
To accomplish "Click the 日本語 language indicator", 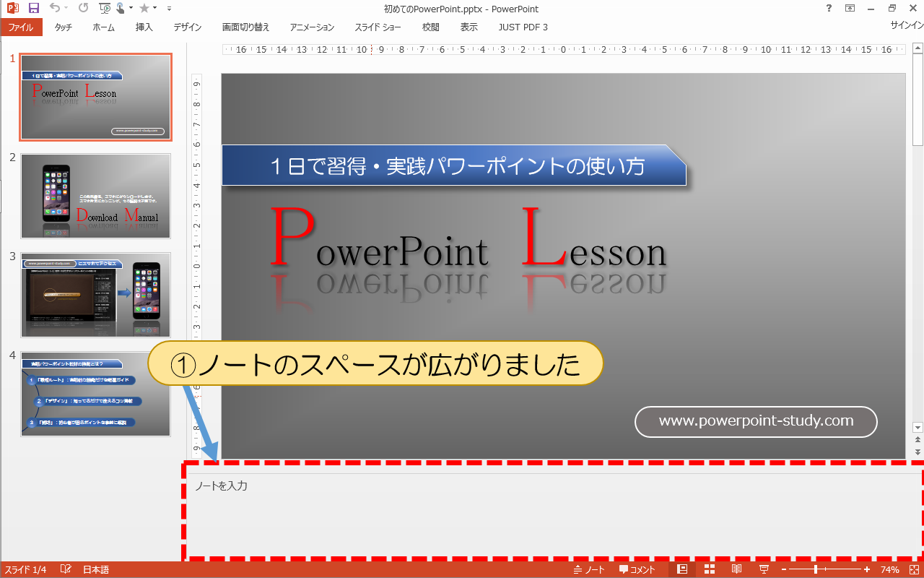I will click(96, 570).
